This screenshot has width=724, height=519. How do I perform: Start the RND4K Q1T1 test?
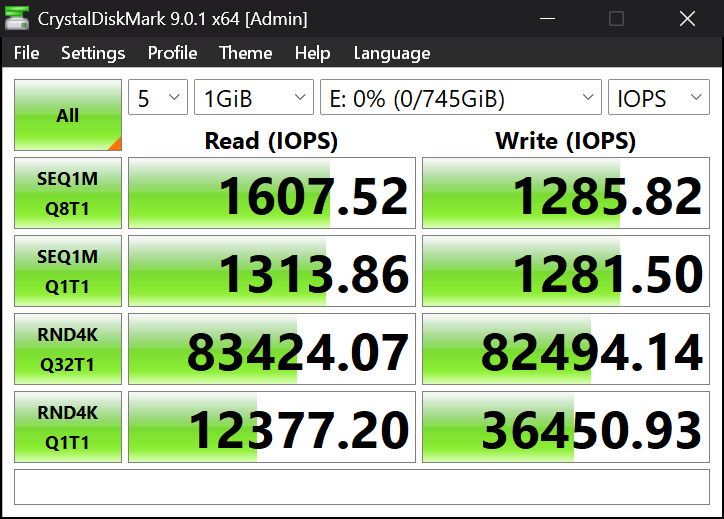(x=68, y=427)
